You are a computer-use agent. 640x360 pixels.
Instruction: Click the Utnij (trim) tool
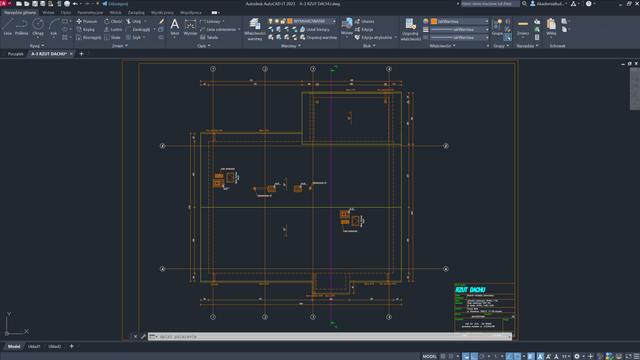tap(133, 21)
